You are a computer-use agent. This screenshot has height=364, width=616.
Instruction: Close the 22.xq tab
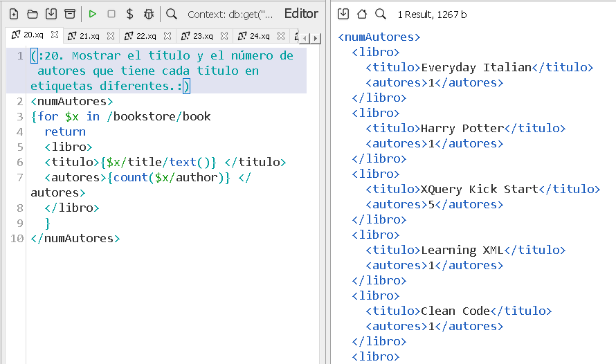168,36
